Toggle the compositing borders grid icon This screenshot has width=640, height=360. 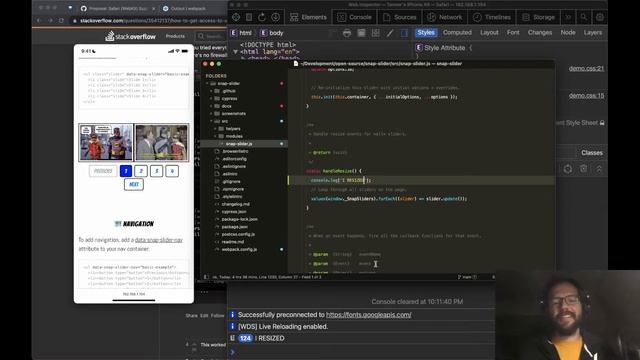click(376, 33)
